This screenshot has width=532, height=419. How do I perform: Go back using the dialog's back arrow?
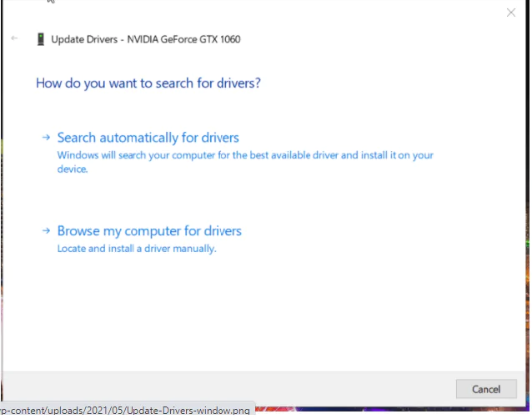[14, 38]
